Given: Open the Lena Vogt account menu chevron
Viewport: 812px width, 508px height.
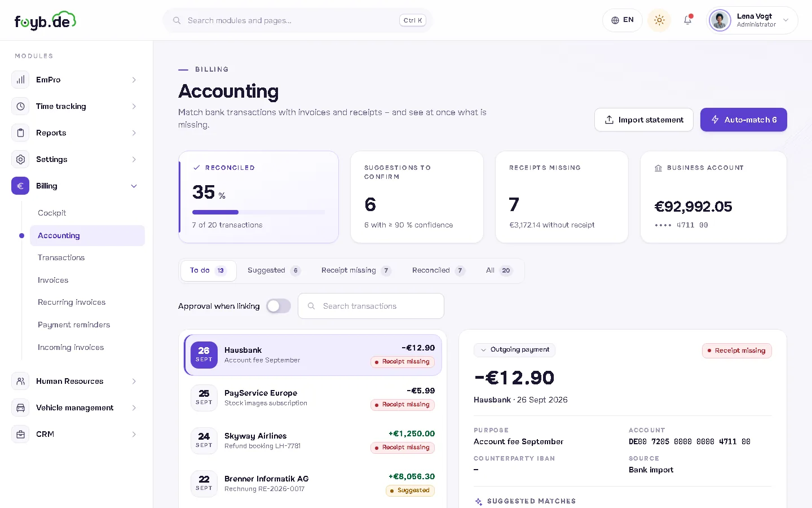Looking at the screenshot, I should pyautogui.click(x=786, y=20).
